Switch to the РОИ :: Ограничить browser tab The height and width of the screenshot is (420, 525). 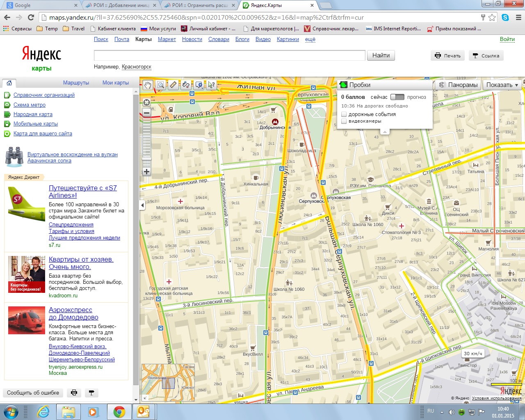tap(200, 5)
